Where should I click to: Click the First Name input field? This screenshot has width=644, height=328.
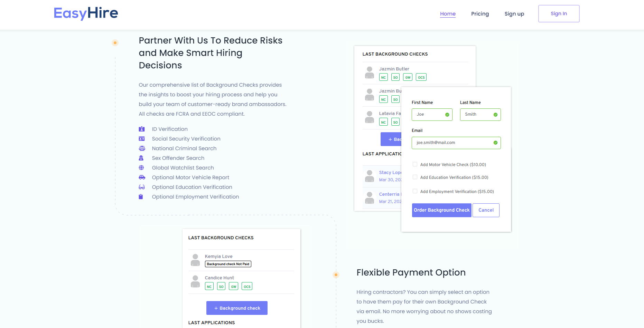432,115
